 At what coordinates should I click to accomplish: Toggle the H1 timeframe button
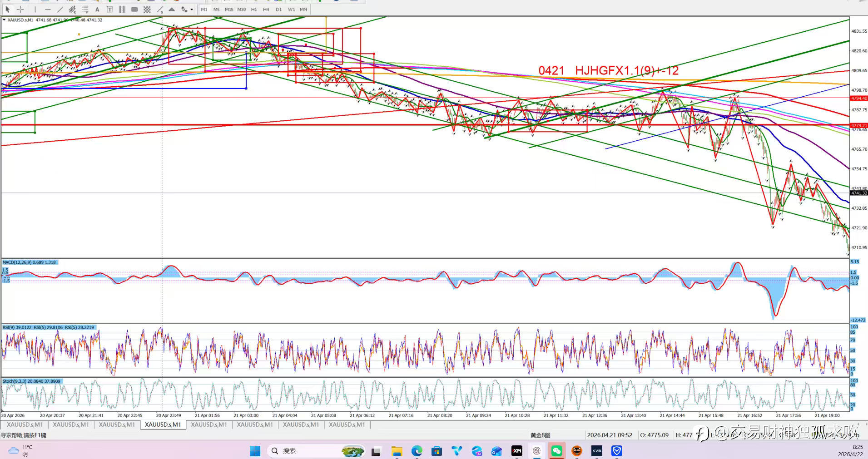(x=254, y=10)
